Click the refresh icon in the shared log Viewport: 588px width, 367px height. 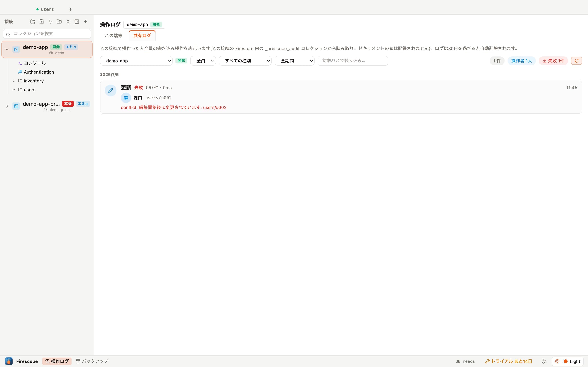(576, 61)
